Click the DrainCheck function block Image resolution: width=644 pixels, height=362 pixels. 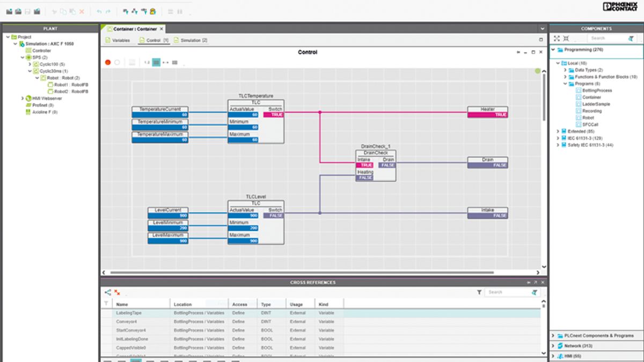376,165
